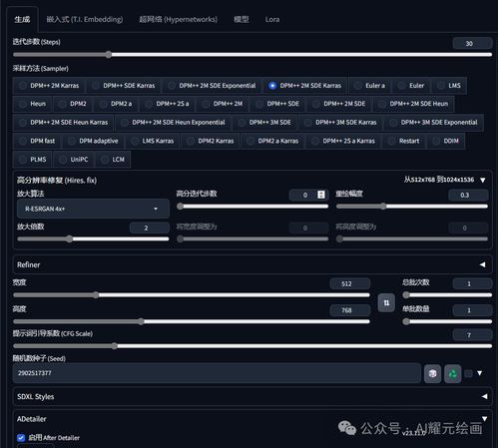Expand extra seed options arrow
This screenshot has height=448, width=498.
pyautogui.click(x=480, y=373)
